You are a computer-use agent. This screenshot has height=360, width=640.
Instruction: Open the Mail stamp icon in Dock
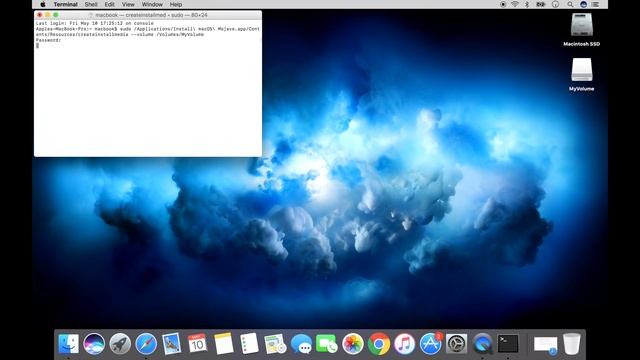tap(171, 344)
